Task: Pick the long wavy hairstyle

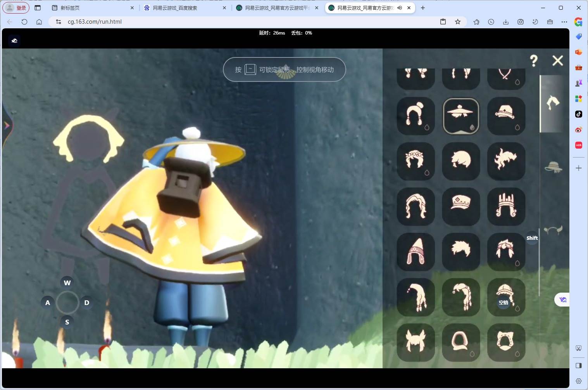Action: (416, 206)
